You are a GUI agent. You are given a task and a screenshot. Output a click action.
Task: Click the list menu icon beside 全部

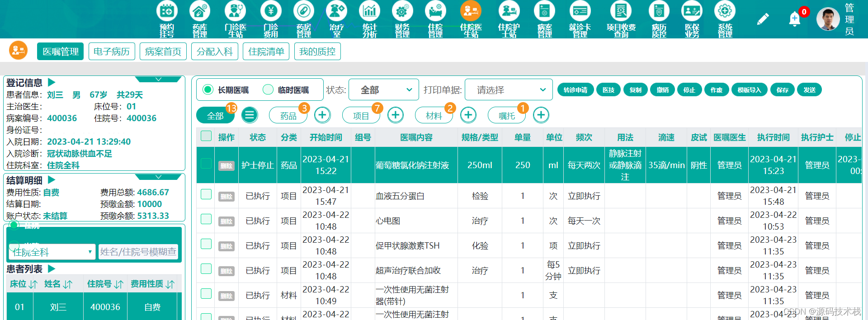(250, 115)
